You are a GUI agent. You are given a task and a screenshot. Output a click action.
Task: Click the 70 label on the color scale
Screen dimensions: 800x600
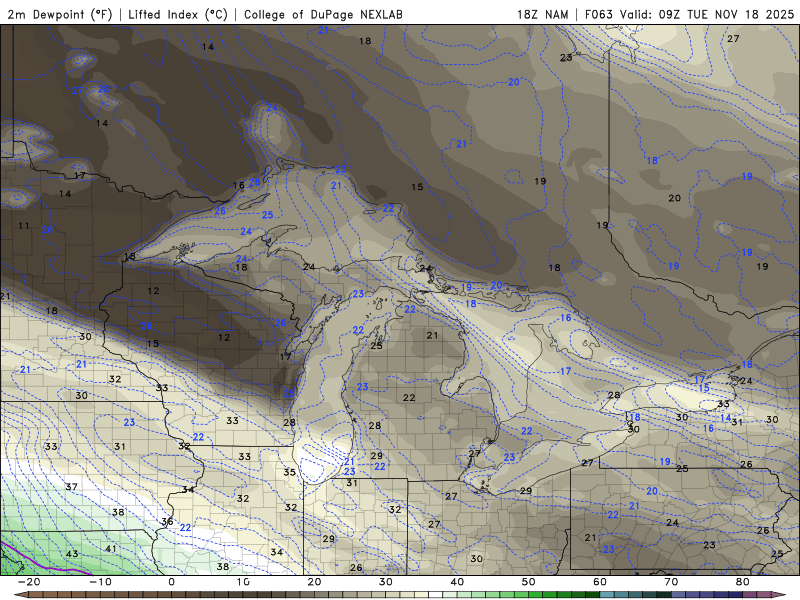(671, 582)
